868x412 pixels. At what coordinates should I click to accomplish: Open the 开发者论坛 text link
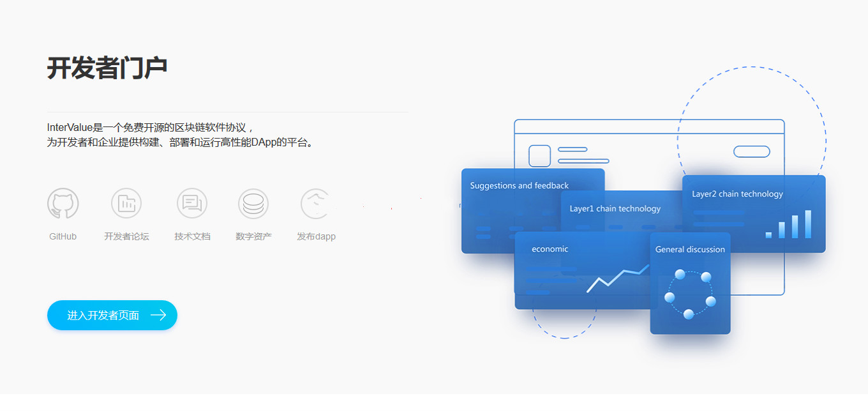[126, 236]
